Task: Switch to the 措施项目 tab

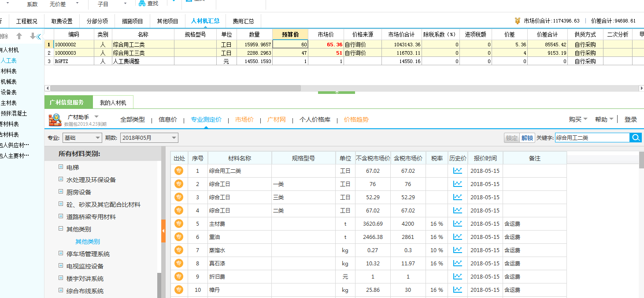Action: tap(132, 21)
